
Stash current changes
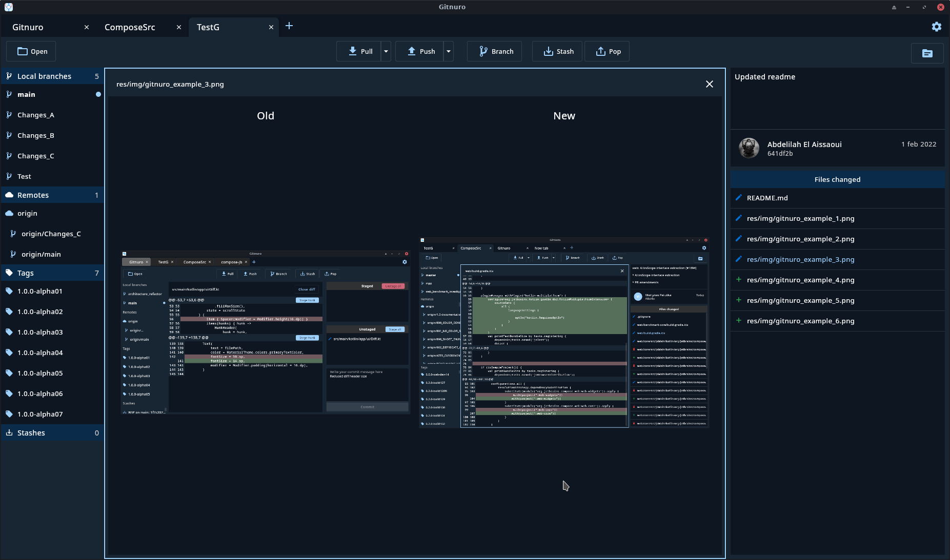pos(557,51)
